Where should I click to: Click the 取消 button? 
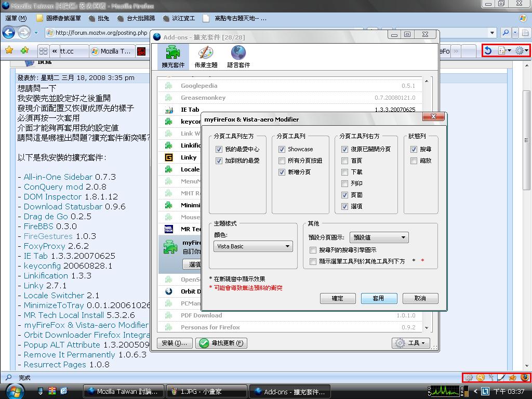420,299
